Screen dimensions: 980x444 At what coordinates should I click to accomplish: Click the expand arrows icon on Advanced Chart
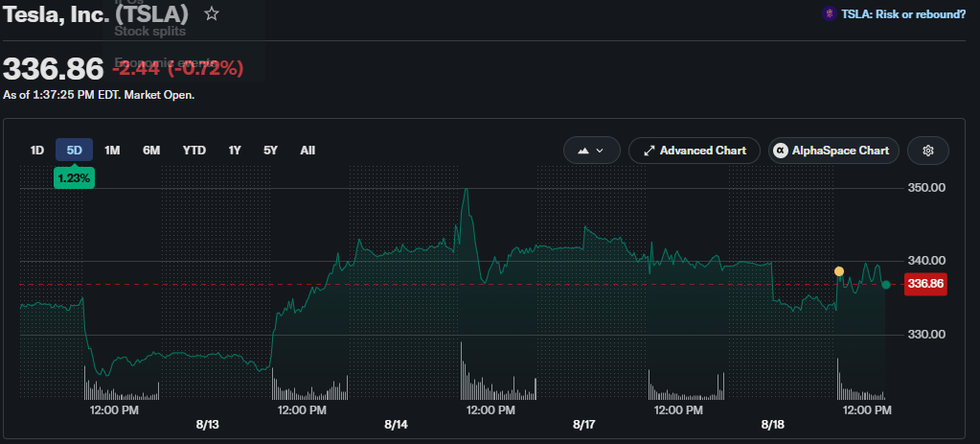tap(649, 151)
